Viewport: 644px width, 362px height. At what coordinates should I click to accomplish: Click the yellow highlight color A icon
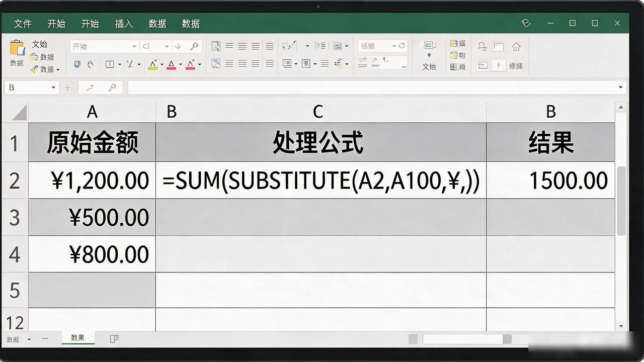point(153,64)
